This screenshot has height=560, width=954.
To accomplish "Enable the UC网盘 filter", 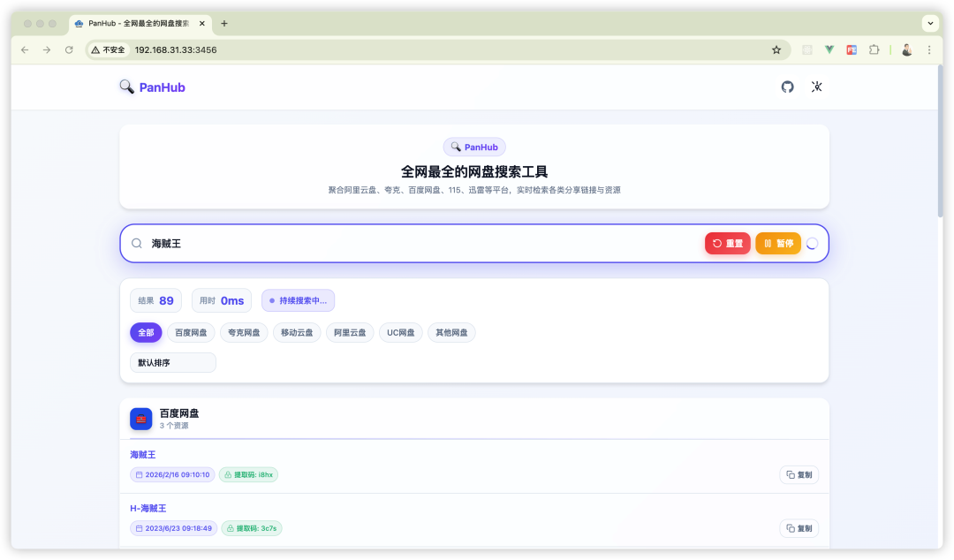I will tap(400, 332).
